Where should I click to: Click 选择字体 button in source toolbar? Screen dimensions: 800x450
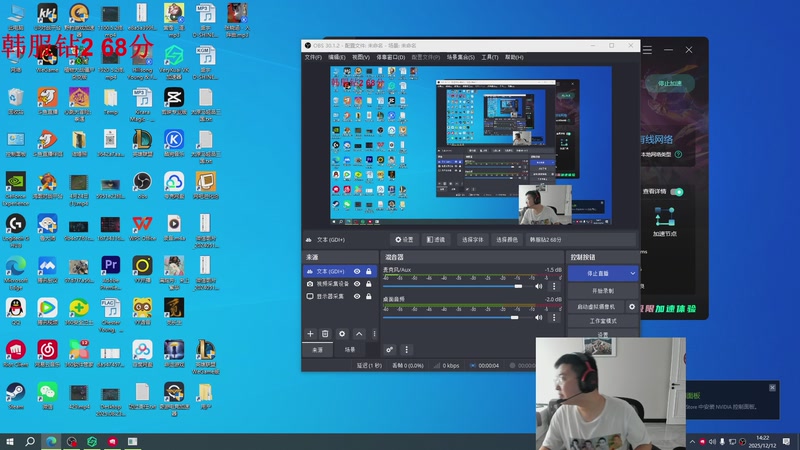[472, 240]
